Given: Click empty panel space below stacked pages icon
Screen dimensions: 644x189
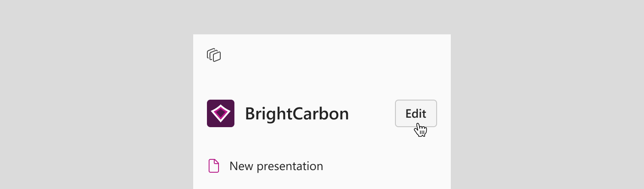Looking at the screenshot, I should [322, 79].
